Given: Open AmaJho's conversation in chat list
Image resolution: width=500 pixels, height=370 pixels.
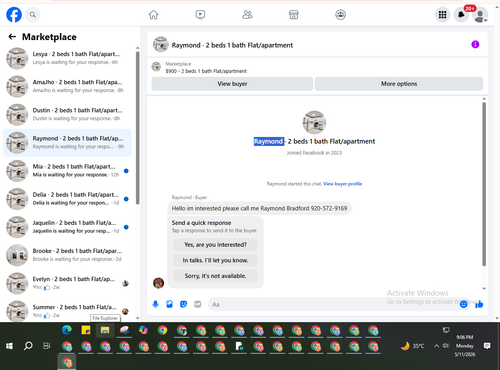Looking at the screenshot, I should 67,86.
